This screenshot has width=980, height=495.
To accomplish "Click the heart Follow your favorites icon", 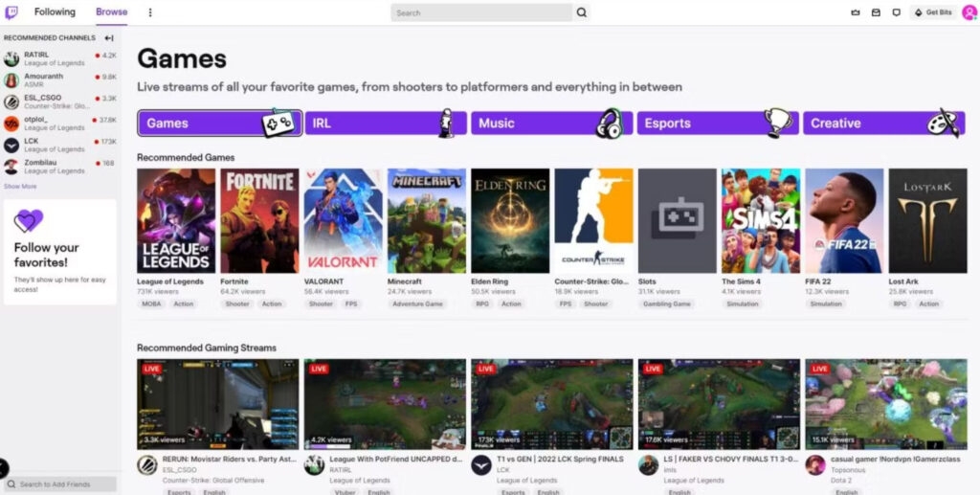I will pyautogui.click(x=28, y=220).
